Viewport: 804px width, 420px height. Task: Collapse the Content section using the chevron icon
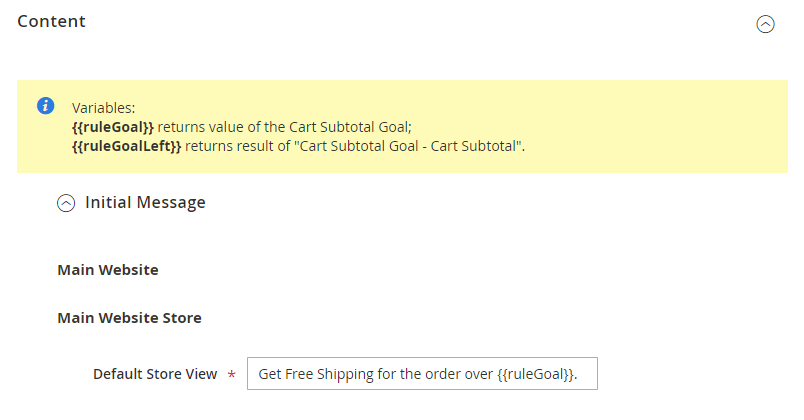pos(765,25)
